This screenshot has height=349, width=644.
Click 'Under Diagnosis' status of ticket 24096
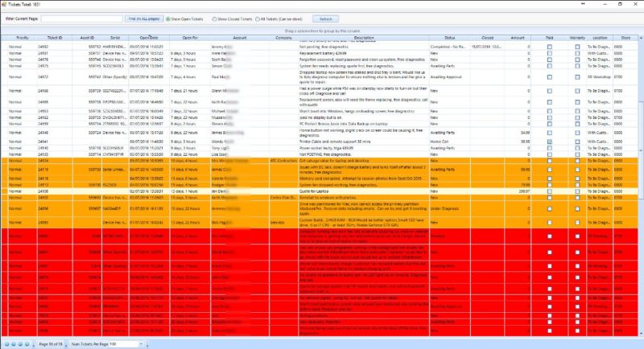[x=449, y=209]
